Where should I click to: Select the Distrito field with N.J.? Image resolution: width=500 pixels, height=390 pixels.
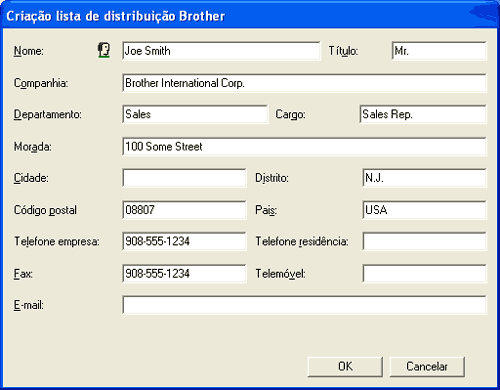coord(424,178)
